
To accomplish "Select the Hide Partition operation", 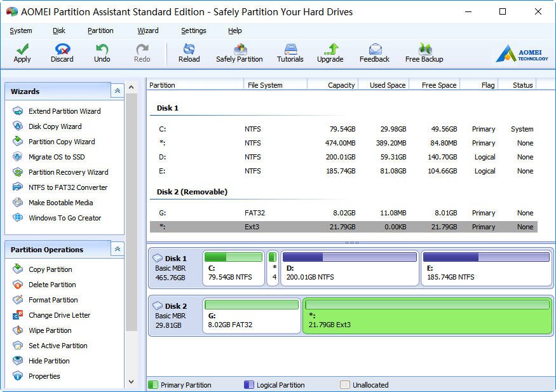I will 41,361.
